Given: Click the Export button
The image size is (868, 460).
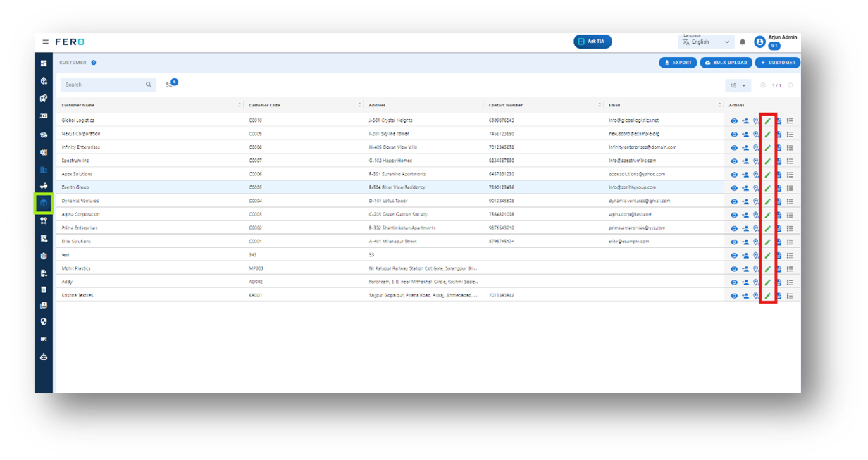Looking at the screenshot, I should (678, 63).
